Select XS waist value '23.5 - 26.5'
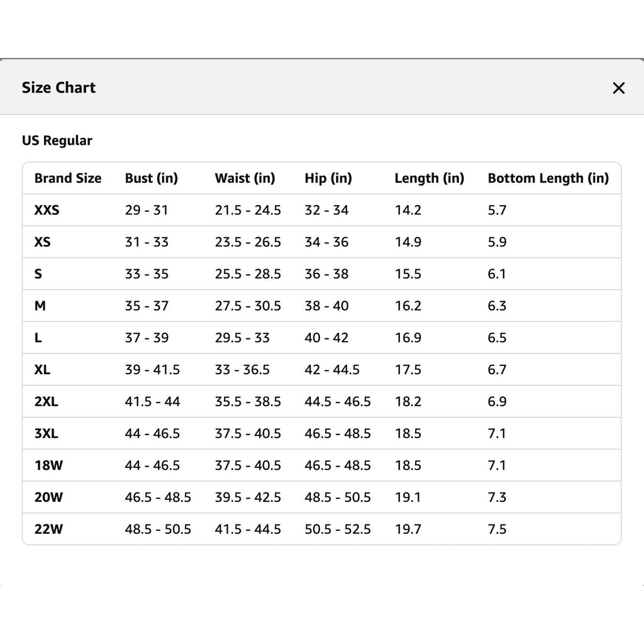Viewport: 644px width, 644px height. point(248,242)
